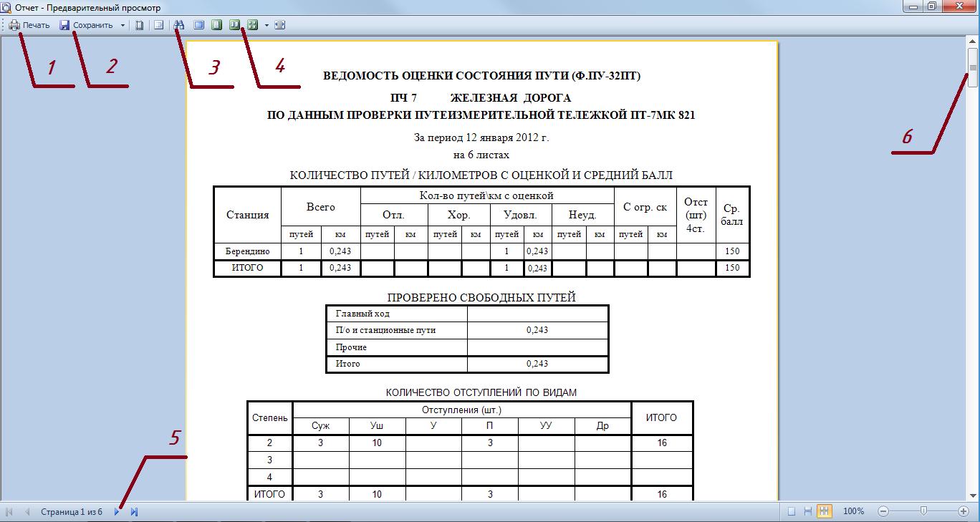
Task: Click the page setup icon after Сохранить
Action: click(140, 25)
